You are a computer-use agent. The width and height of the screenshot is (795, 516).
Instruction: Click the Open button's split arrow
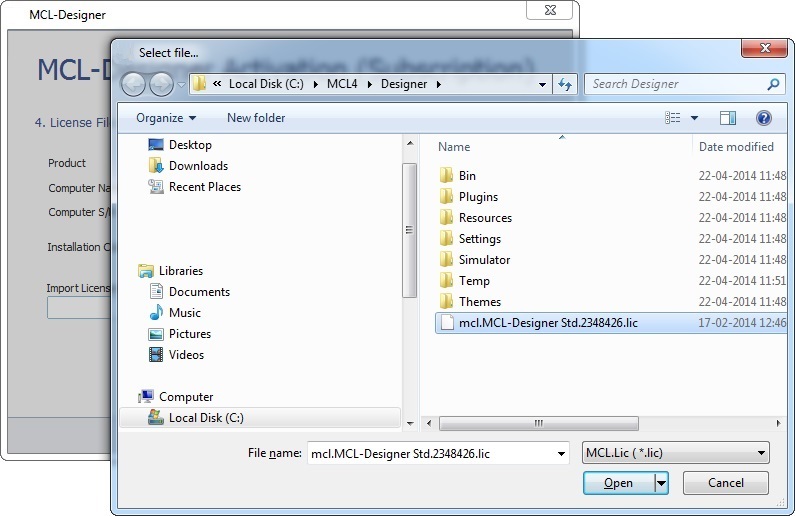click(x=661, y=483)
